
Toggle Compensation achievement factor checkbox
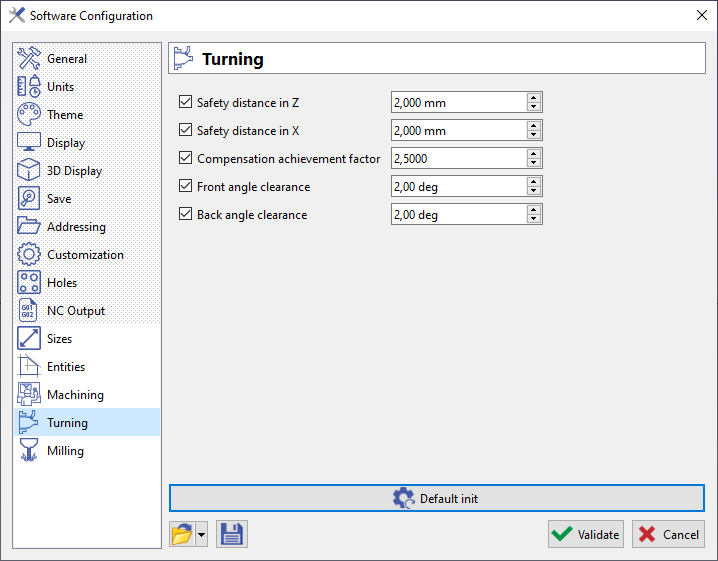coord(185,158)
